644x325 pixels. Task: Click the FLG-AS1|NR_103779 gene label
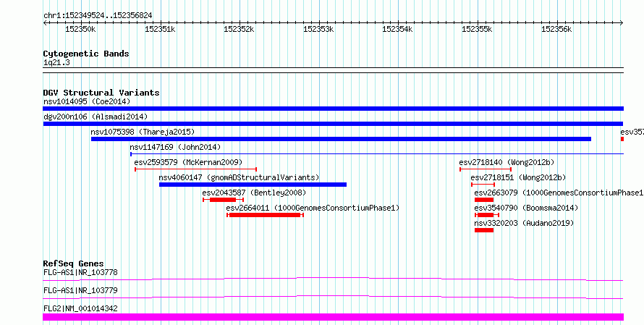[80, 290]
